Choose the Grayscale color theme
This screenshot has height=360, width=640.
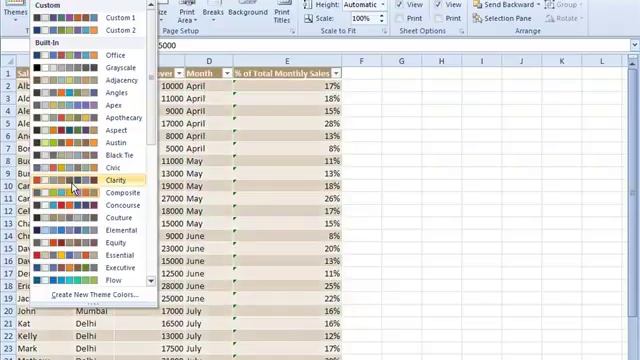(89, 68)
